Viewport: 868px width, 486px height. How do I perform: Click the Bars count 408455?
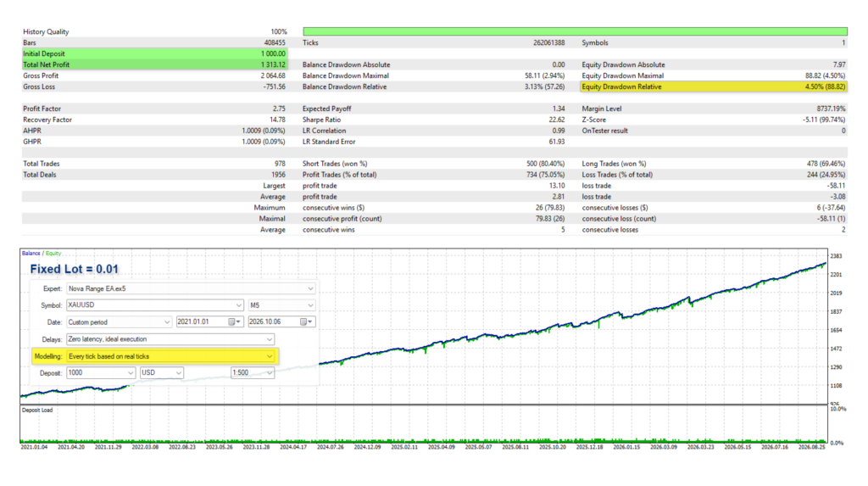(275, 42)
